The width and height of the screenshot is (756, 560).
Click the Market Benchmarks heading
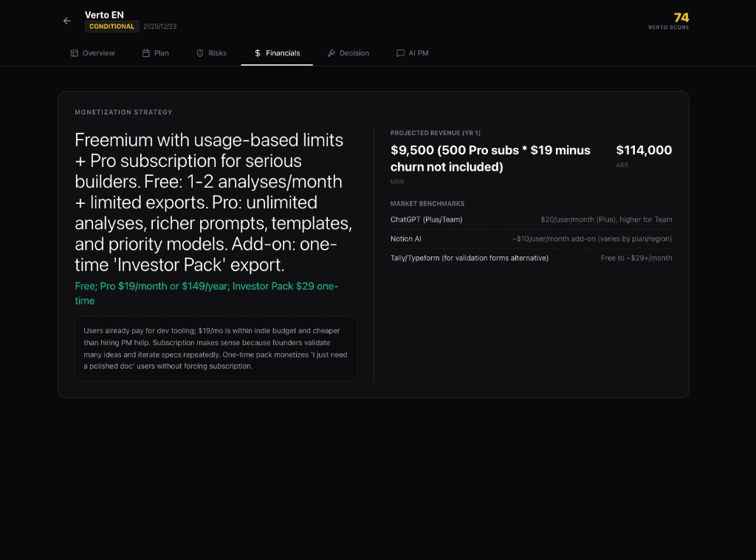[x=427, y=203]
